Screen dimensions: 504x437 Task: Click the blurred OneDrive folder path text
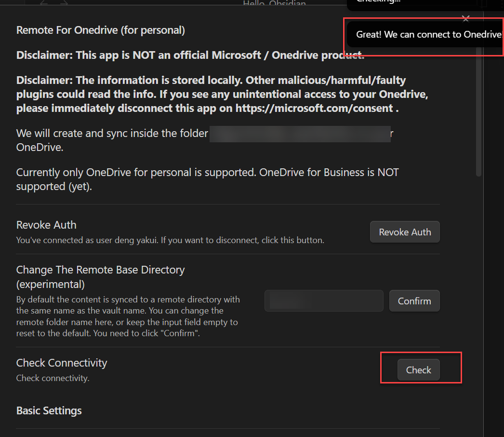300,134
